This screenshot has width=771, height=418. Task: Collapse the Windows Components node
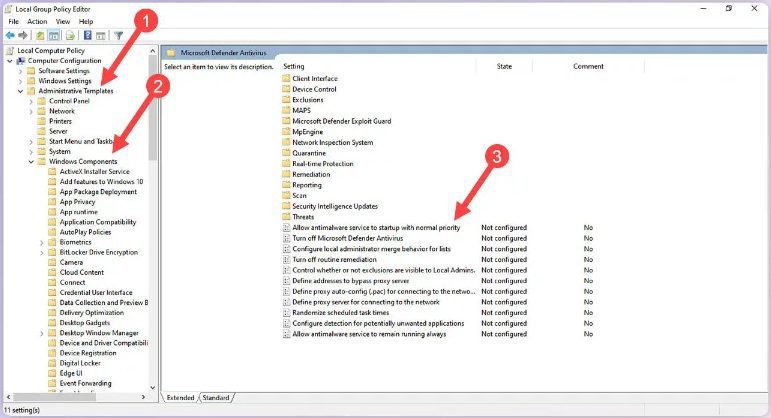point(31,161)
